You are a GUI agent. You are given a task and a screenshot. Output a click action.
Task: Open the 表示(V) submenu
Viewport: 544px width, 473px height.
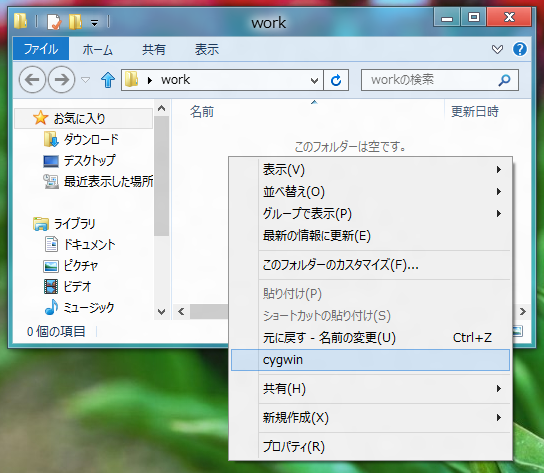pos(371,170)
